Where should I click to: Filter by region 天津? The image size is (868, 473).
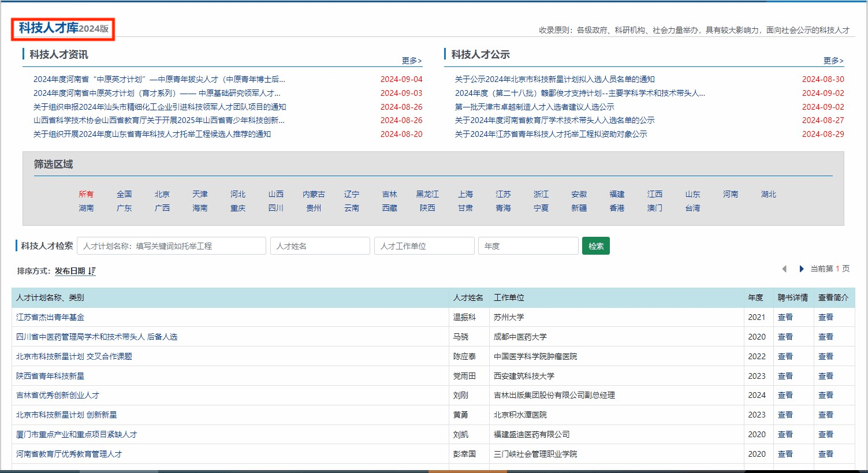pos(200,194)
